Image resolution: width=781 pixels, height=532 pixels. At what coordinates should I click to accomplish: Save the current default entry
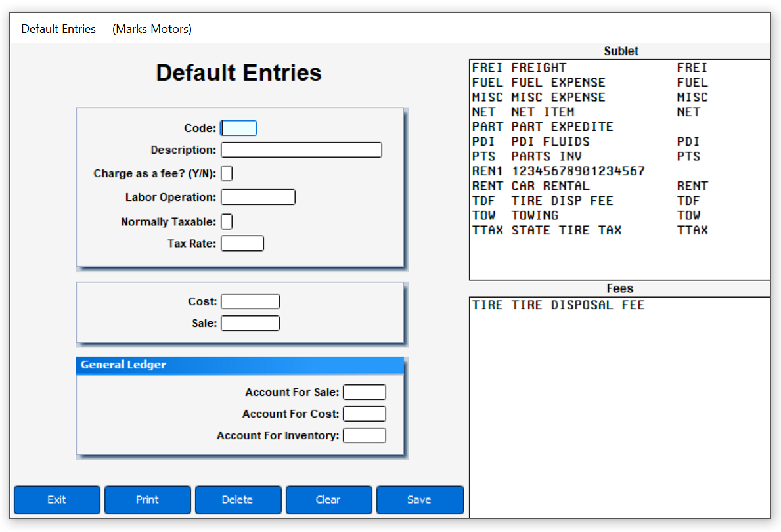[x=420, y=499]
